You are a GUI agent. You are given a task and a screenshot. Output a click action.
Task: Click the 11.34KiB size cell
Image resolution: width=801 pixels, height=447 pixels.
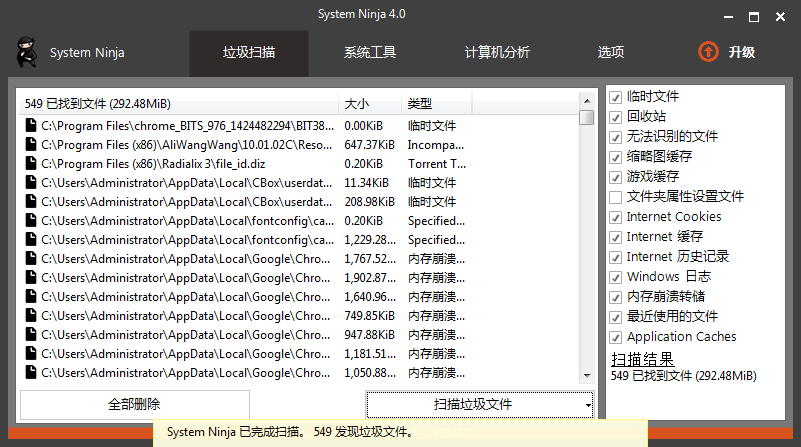click(x=366, y=183)
